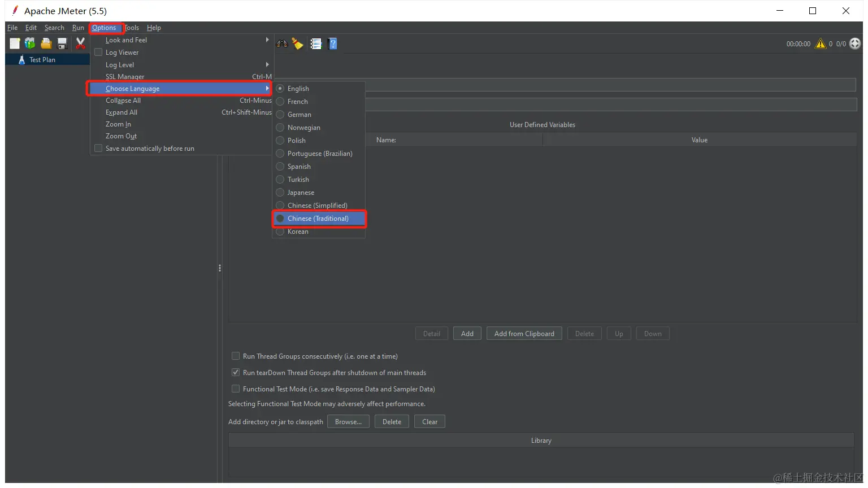868x488 pixels.
Task: Click the Clear classpath button
Action: 429,422
